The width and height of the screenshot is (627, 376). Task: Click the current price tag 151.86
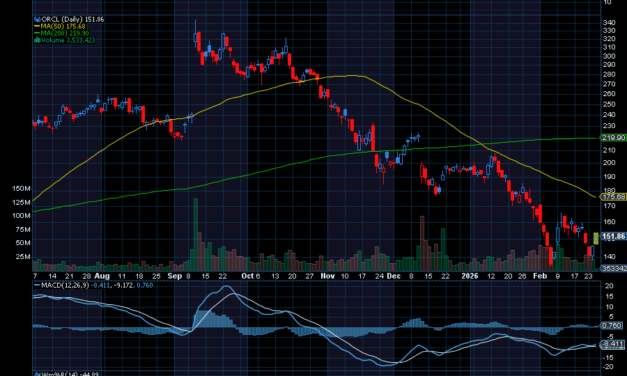coord(613,236)
